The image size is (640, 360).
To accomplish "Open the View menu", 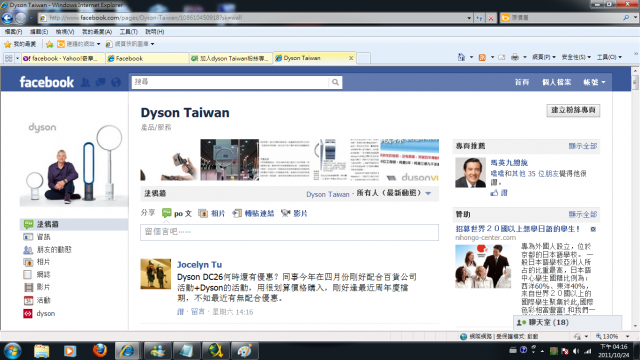I will [64, 31].
